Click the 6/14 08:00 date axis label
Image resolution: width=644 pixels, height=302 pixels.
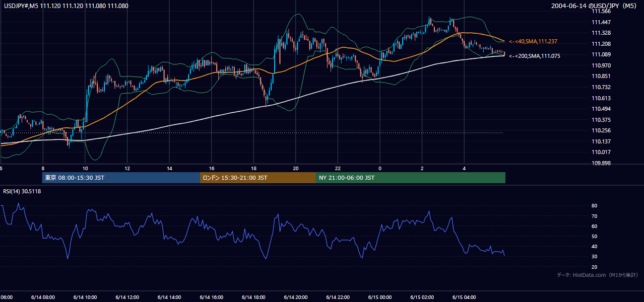tap(43, 297)
